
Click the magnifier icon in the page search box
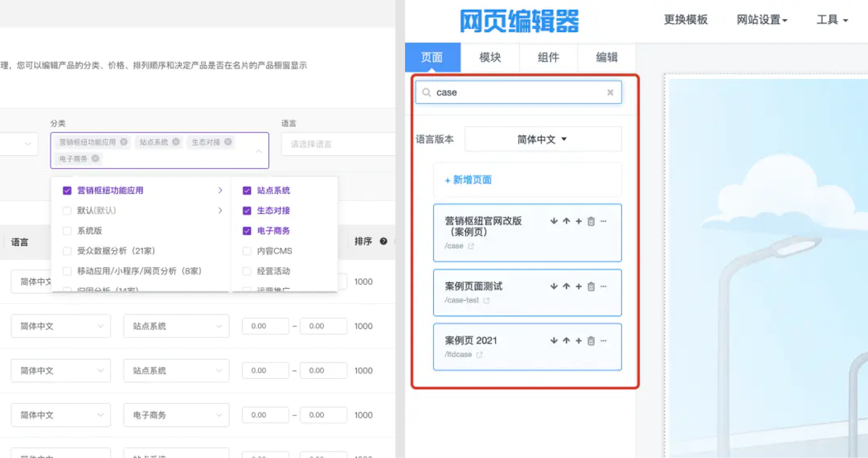[426, 92]
